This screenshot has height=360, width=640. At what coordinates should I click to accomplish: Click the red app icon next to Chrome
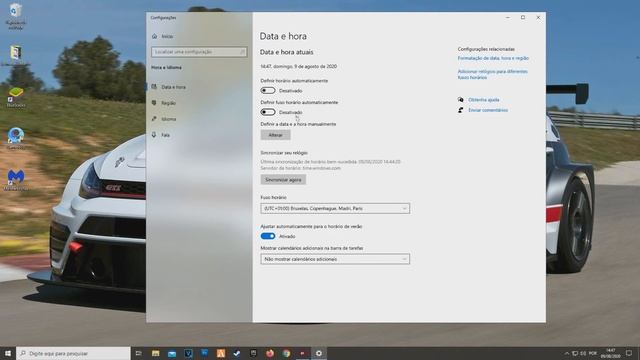coord(302,353)
